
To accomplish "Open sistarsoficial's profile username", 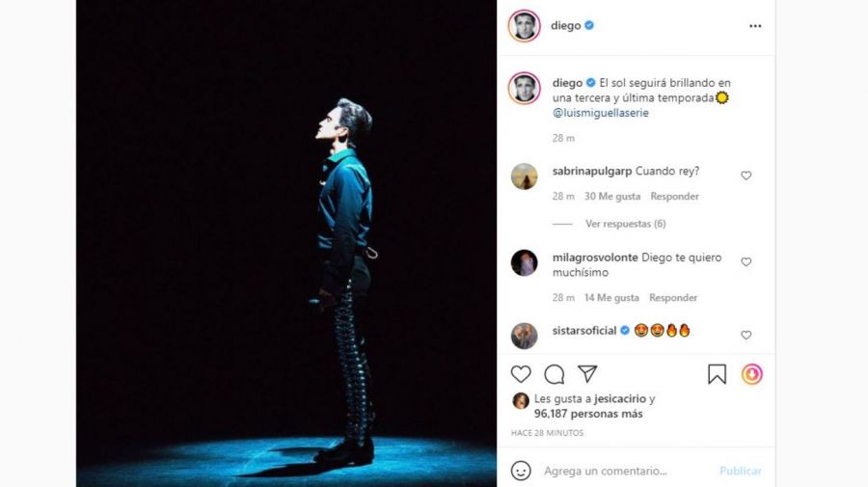I will 584,331.
